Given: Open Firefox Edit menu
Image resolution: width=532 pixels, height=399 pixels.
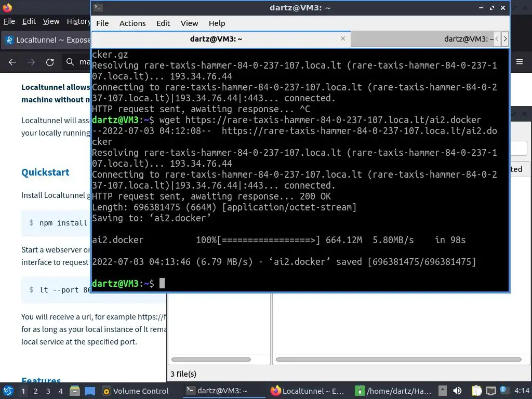Looking at the screenshot, I should [x=29, y=21].
